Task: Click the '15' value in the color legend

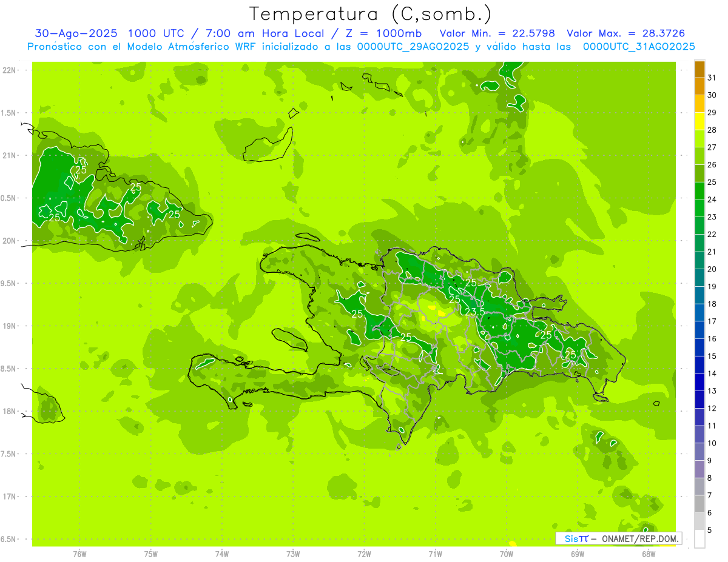Action: click(712, 356)
